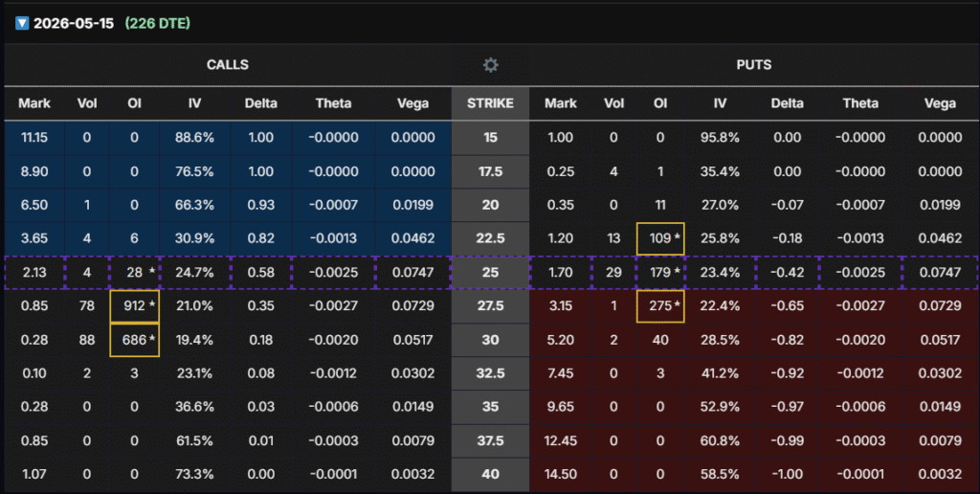Click the CALLS section header

pyautogui.click(x=228, y=65)
